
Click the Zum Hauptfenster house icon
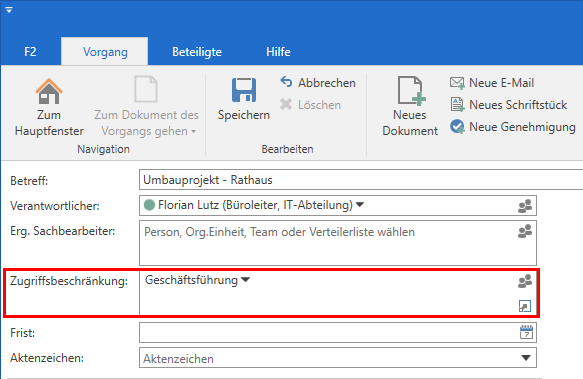(49, 91)
